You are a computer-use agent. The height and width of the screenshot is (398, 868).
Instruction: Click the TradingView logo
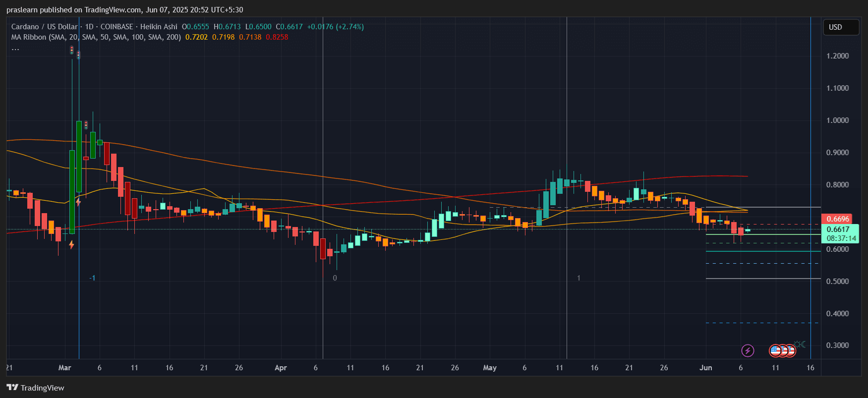tap(35, 388)
